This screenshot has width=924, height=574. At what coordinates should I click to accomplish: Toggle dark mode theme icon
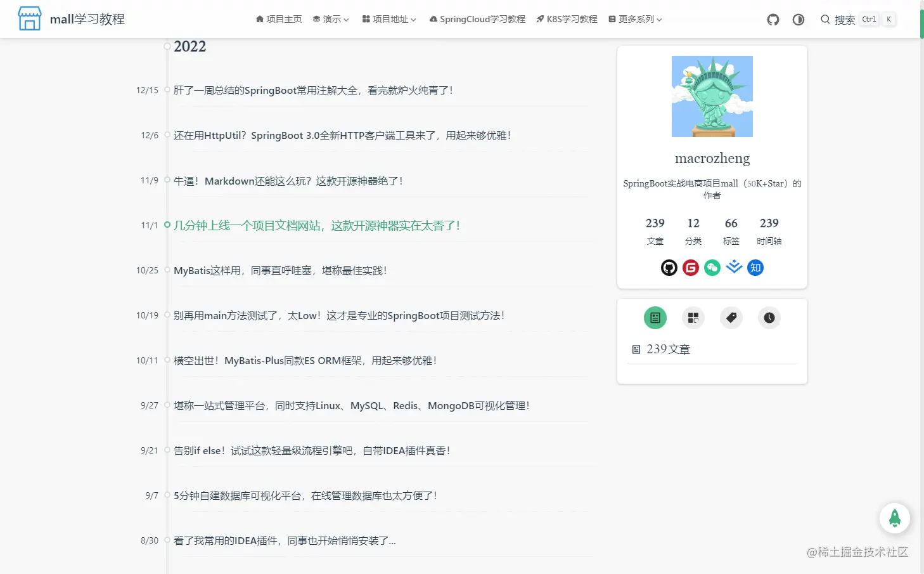[x=799, y=20]
